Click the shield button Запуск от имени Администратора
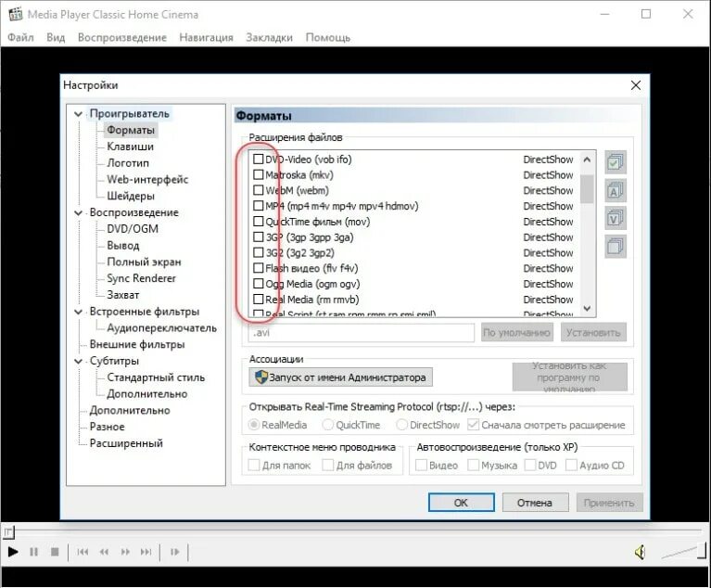Image resolution: width=711 pixels, height=588 pixels. 340,377
